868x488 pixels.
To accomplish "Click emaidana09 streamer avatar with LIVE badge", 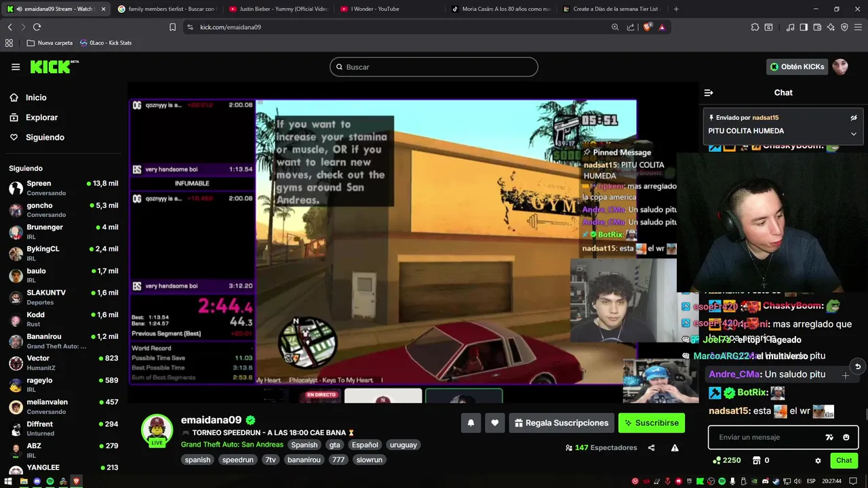I will click(157, 430).
